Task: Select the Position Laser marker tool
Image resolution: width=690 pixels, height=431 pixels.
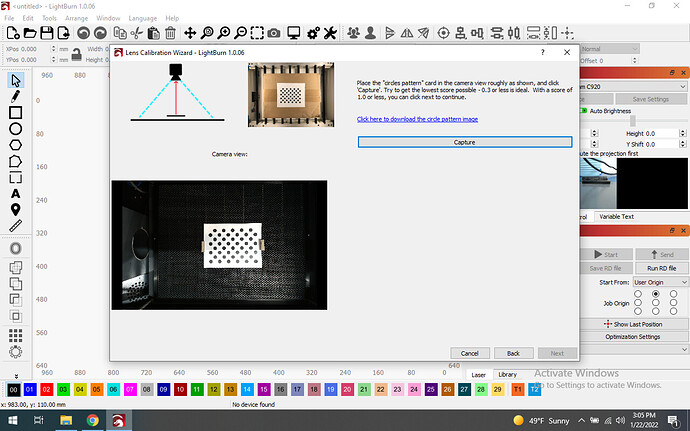Action: point(15,210)
